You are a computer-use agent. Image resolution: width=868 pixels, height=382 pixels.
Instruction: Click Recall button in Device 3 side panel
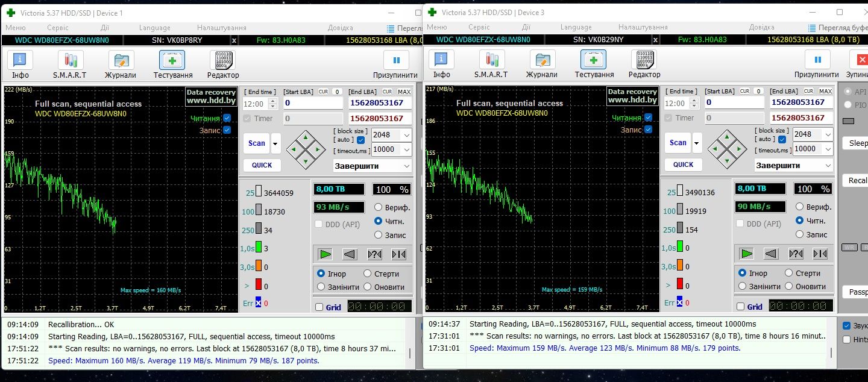[855, 180]
